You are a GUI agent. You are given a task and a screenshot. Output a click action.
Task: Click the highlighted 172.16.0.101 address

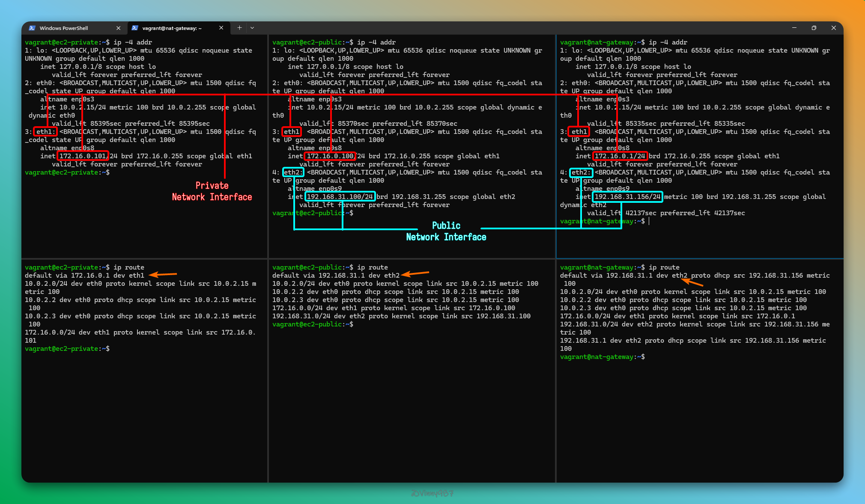click(83, 156)
